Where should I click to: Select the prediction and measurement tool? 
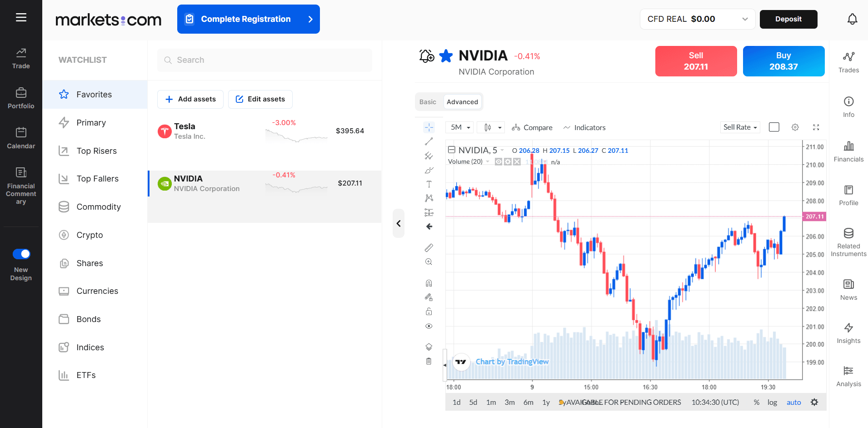429,212
